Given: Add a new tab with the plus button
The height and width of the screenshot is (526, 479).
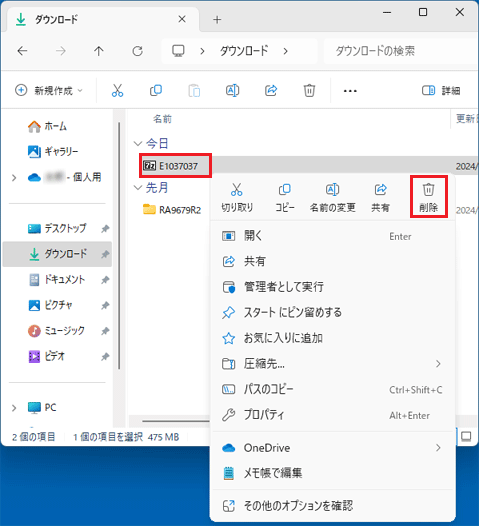Looking at the screenshot, I should coord(217,19).
